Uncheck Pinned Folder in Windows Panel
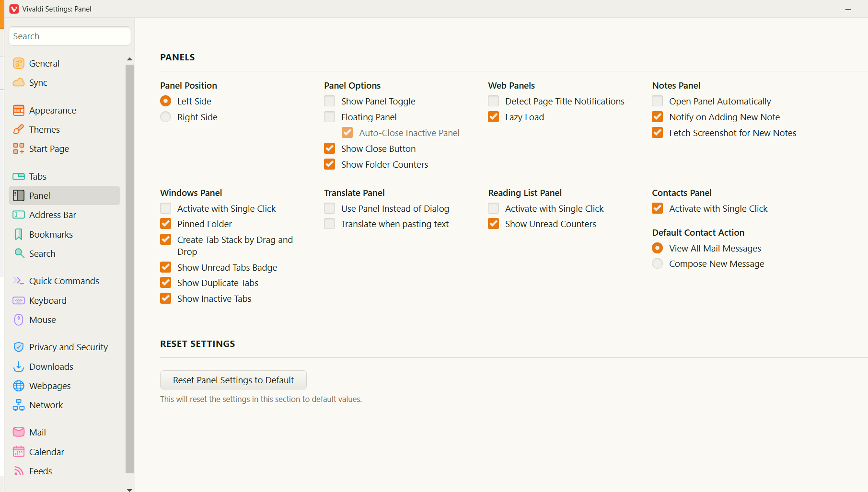This screenshot has width=868, height=492. 166,224
